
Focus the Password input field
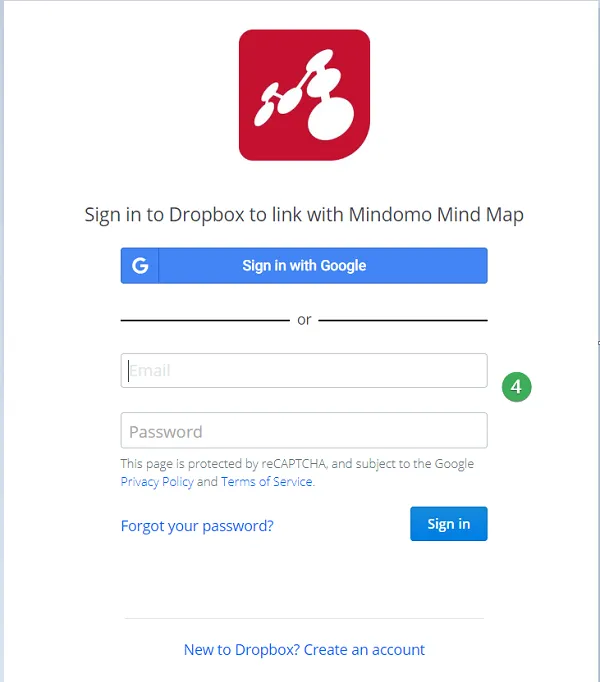point(304,431)
